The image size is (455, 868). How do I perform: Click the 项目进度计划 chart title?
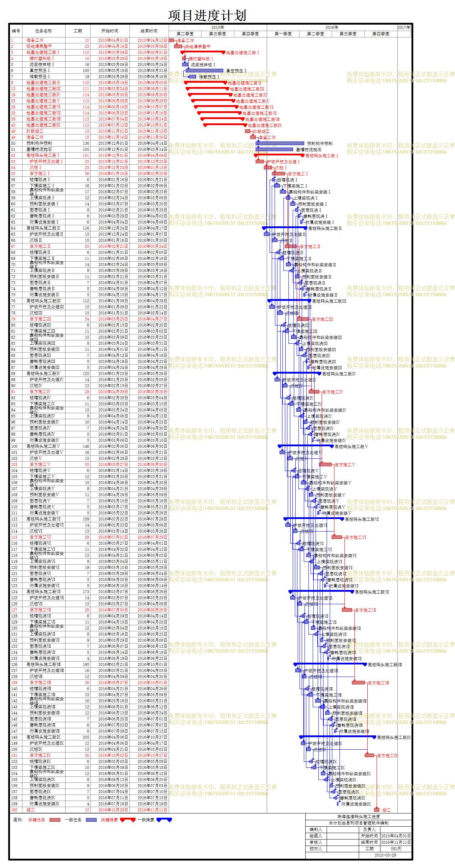pyautogui.click(x=207, y=15)
